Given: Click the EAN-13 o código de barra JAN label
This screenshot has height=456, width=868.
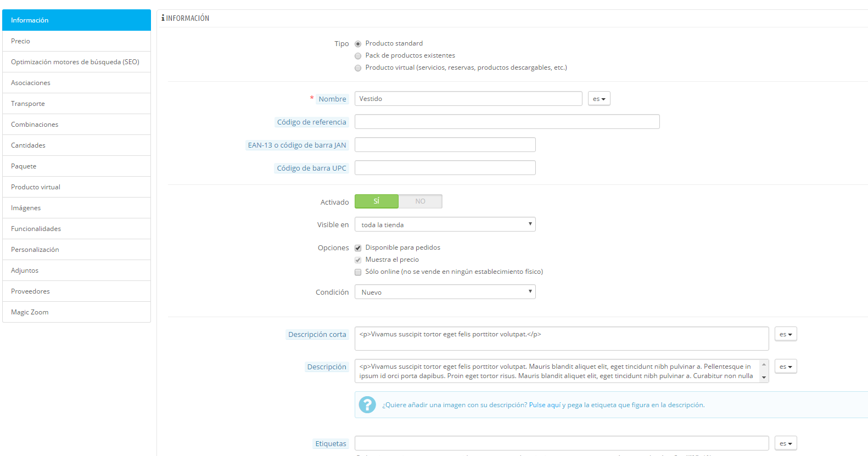Looking at the screenshot, I should click(x=297, y=145).
